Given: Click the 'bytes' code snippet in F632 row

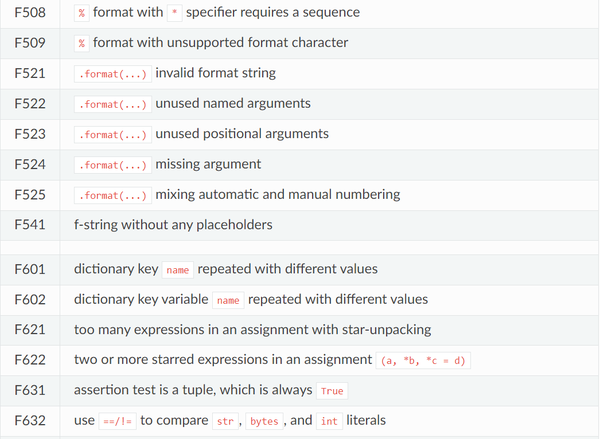Looking at the screenshot, I should (265, 422).
